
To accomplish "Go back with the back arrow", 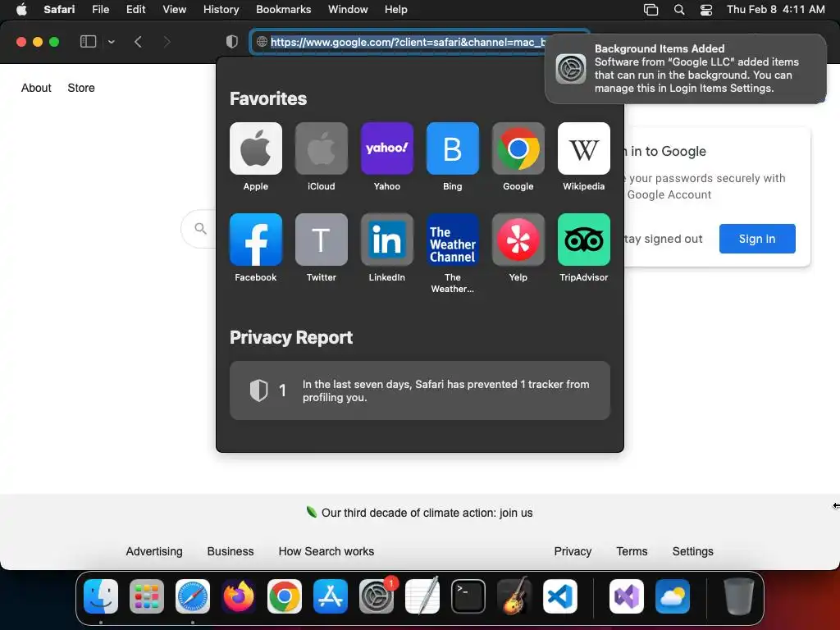I will (x=138, y=42).
